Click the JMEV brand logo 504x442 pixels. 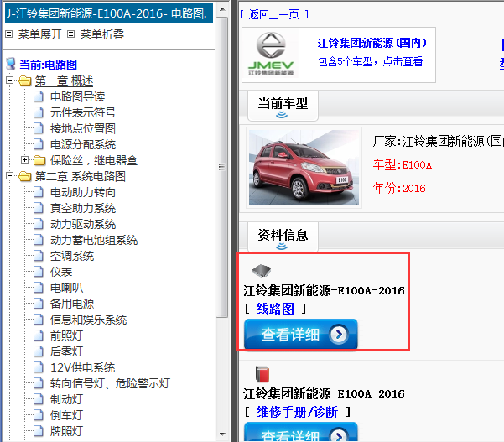[271, 54]
